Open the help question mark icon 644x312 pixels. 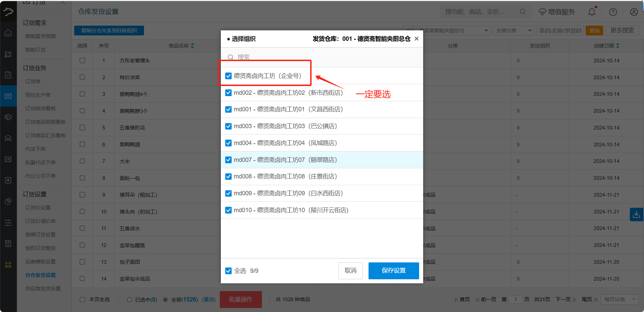tap(613, 12)
